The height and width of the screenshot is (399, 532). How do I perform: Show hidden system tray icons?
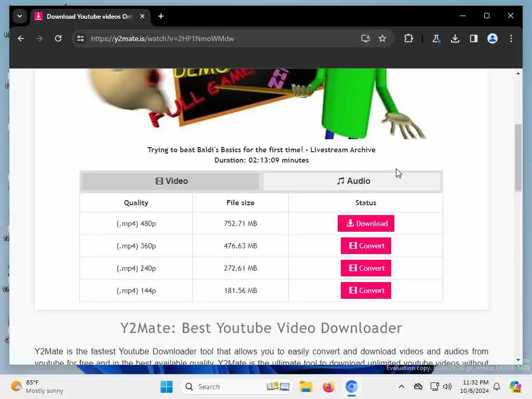coord(402,387)
